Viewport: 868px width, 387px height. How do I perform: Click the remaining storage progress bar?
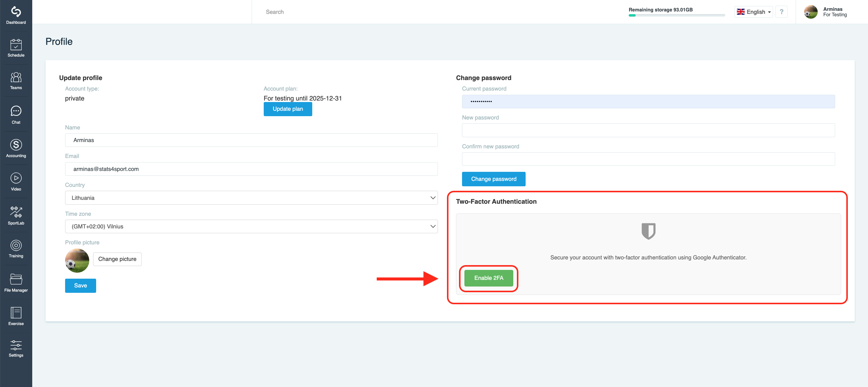coord(676,15)
